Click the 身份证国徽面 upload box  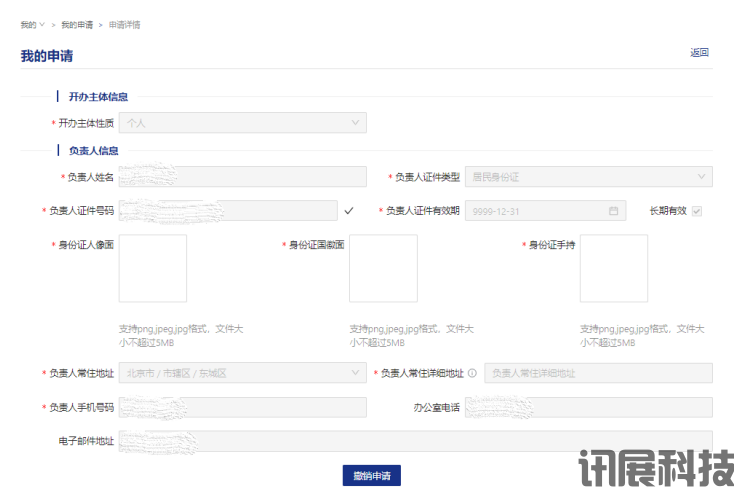(x=383, y=268)
